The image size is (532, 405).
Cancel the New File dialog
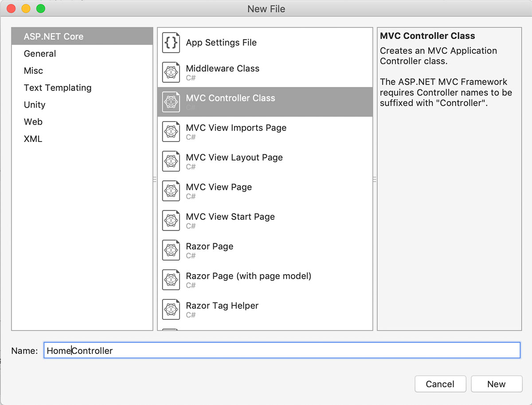point(440,384)
